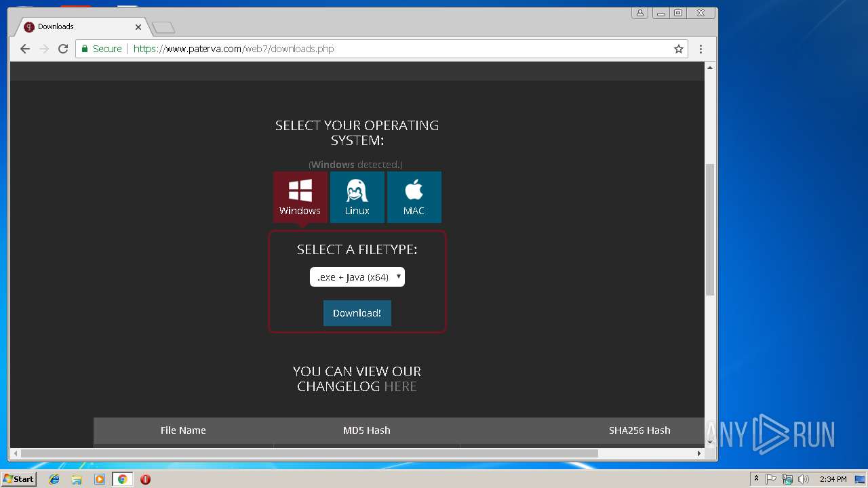Click the Download! button
Image resolution: width=868 pixels, height=488 pixels.
357,313
